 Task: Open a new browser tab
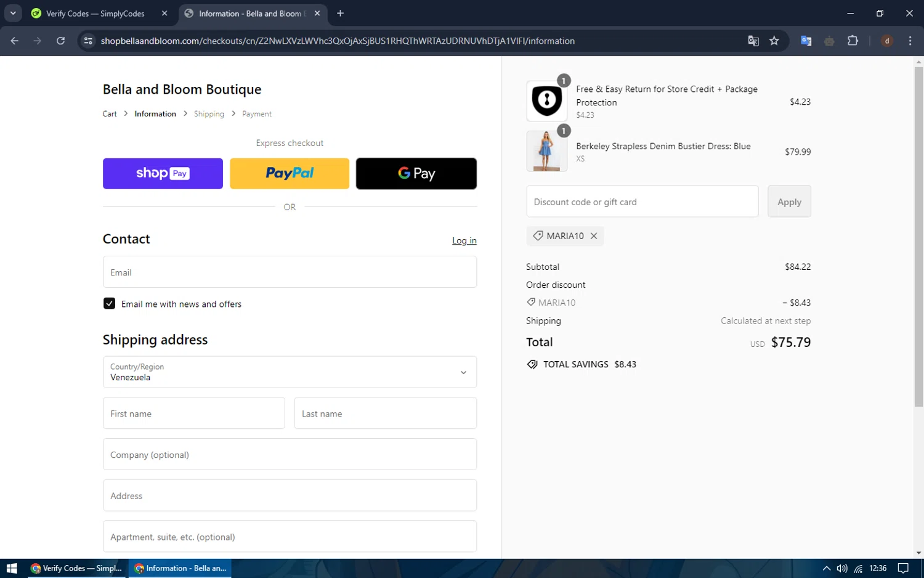(340, 13)
